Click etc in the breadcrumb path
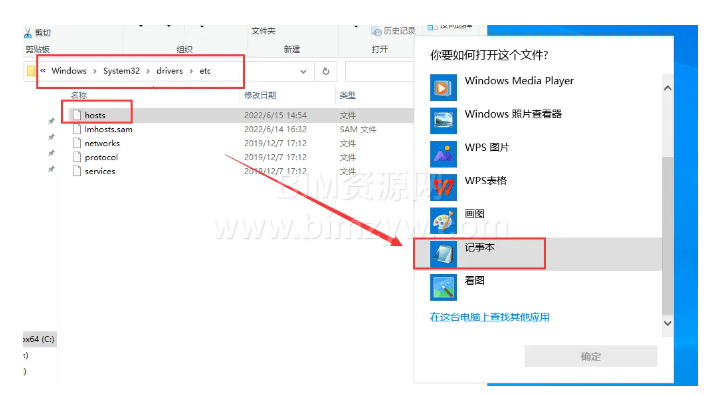 (205, 71)
